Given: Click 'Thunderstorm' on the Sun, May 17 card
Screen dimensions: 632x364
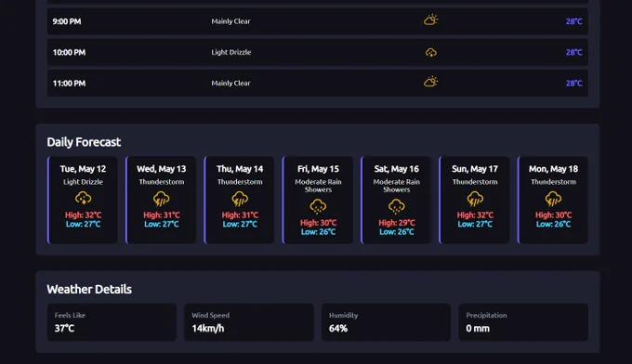Looking at the screenshot, I should coord(475,182).
